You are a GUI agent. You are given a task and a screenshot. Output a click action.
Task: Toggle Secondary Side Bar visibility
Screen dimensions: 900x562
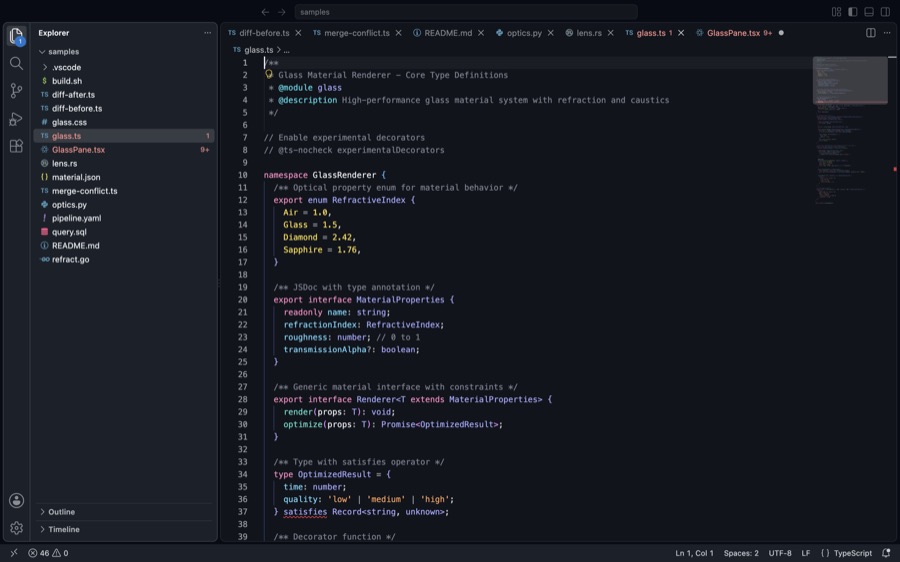tap(886, 12)
